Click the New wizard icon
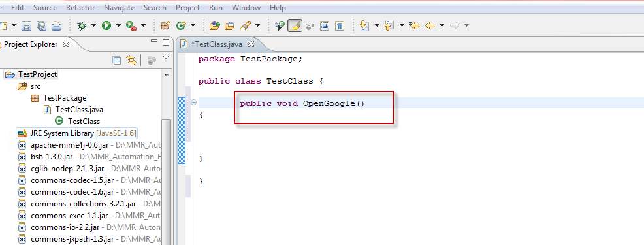Image resolution: width=644 pixels, height=245 pixels. point(4,26)
